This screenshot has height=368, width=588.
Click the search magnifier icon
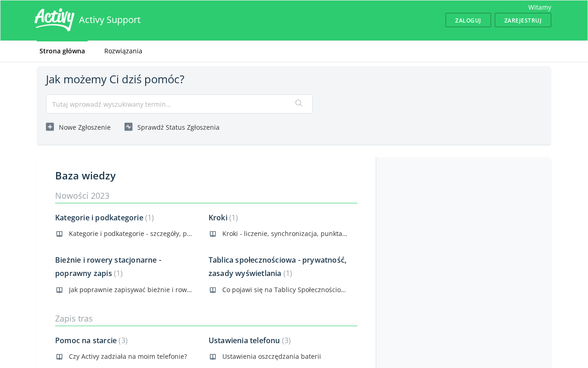[299, 103]
